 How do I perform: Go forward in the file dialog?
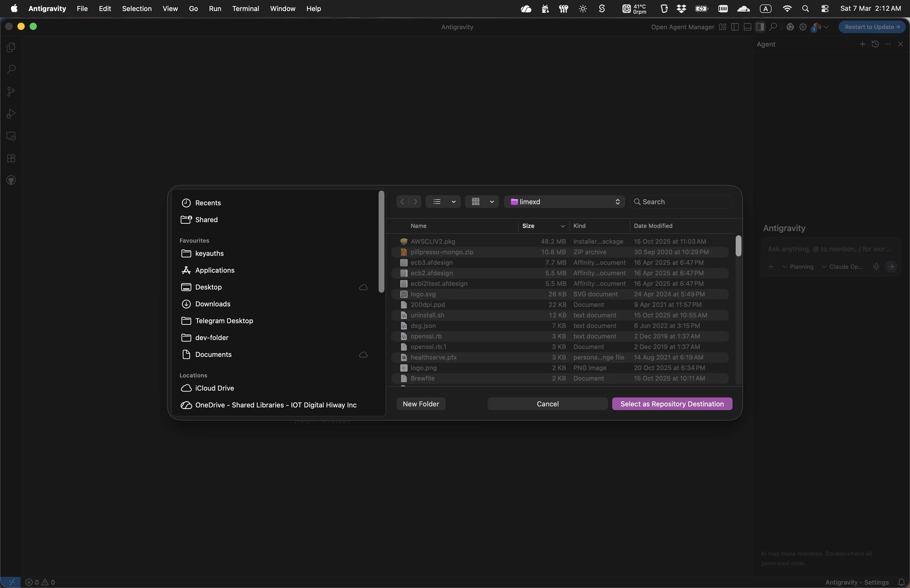coord(415,202)
